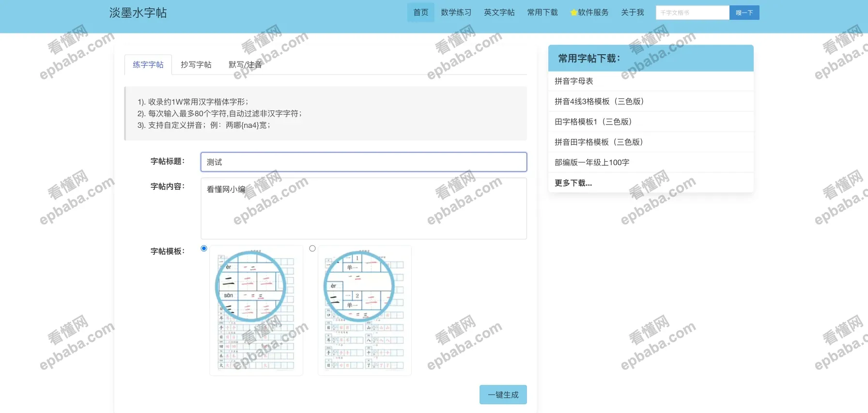Click the 字帖内容 text area
The image size is (868, 413).
(364, 208)
